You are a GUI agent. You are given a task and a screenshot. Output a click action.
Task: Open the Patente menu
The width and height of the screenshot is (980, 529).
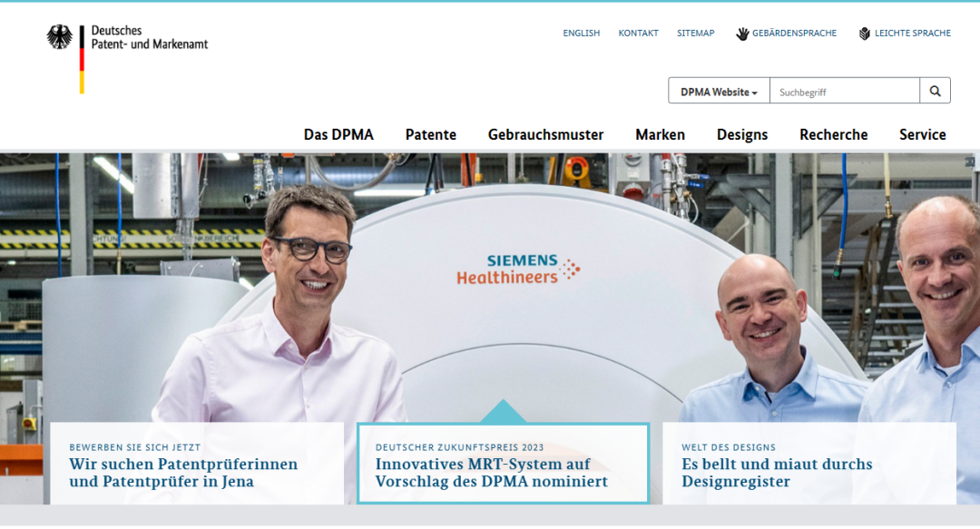pos(431,134)
